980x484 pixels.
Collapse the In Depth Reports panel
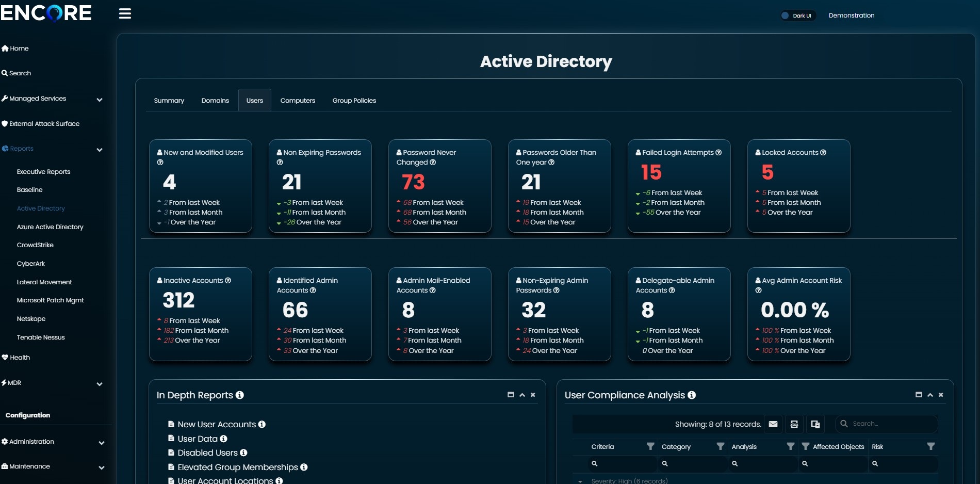[x=522, y=395]
